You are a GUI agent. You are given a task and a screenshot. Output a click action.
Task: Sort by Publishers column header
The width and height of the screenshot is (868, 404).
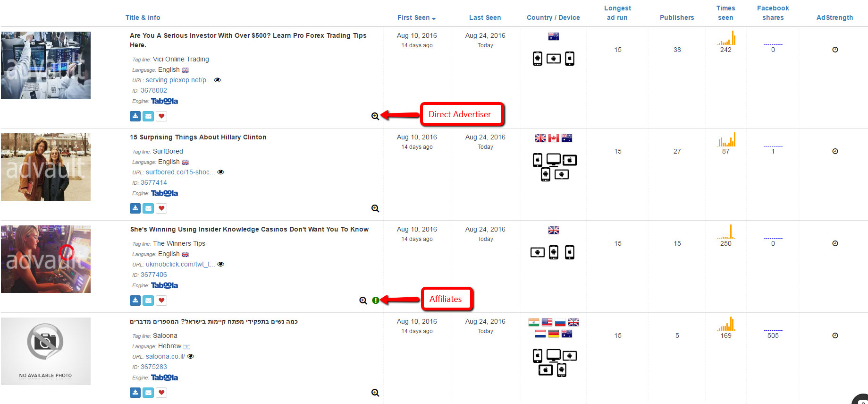point(677,17)
